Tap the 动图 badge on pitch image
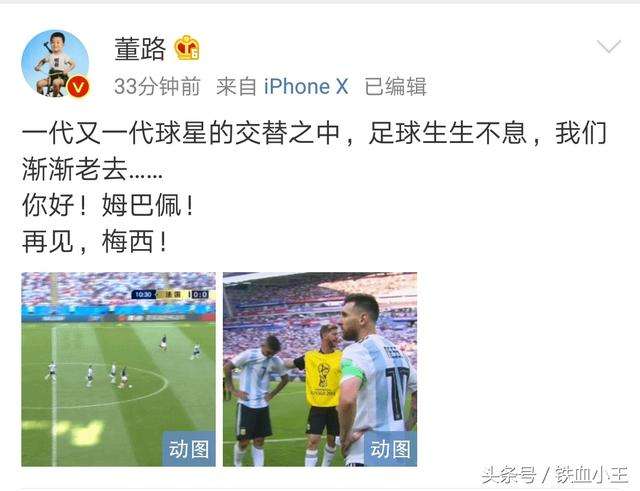Screen dimensions: 640x491 [x=189, y=449]
